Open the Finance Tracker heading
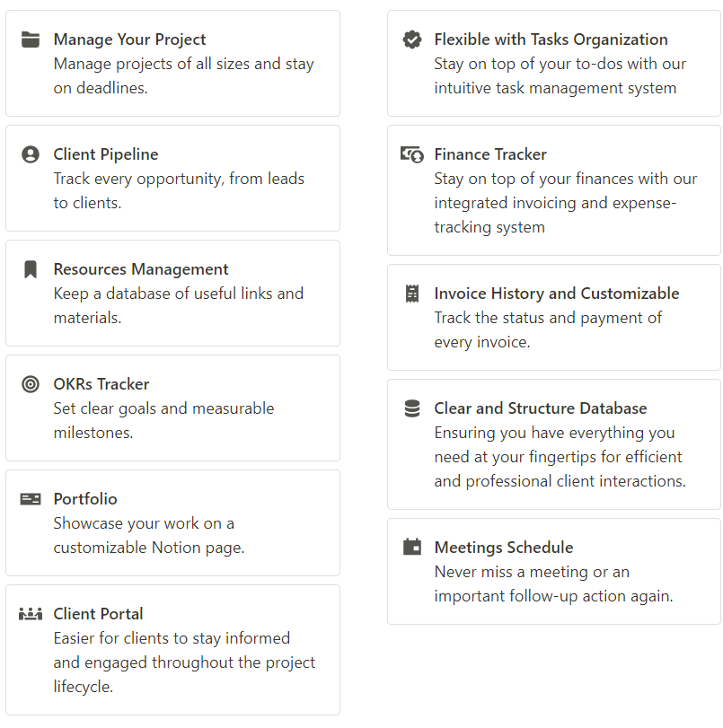Viewport: 723px width, 728px height. point(489,154)
